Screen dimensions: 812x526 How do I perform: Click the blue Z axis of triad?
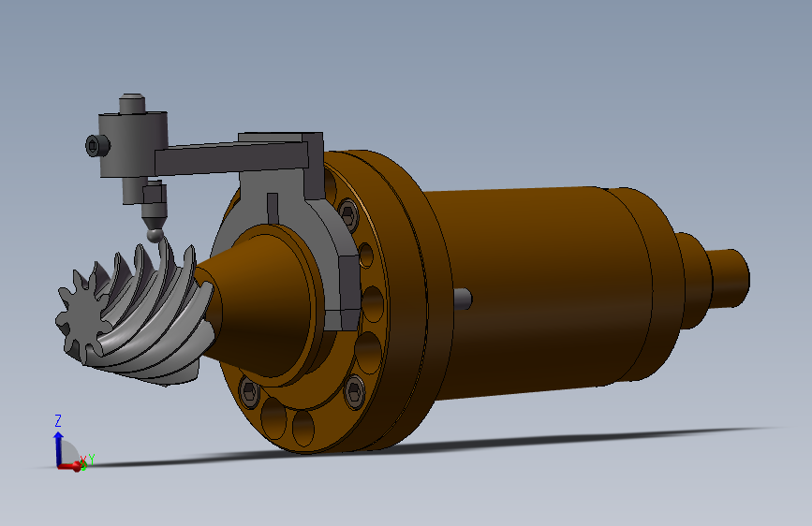click(58, 448)
